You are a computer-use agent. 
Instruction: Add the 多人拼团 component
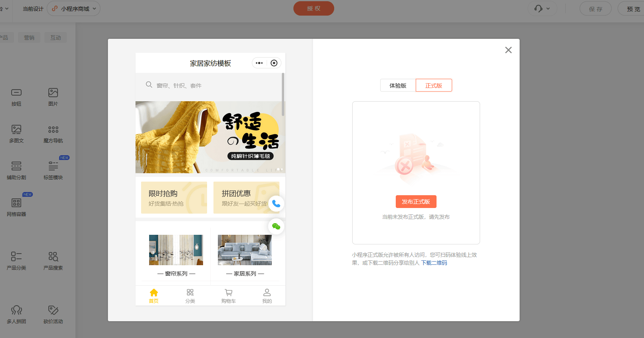(16, 314)
